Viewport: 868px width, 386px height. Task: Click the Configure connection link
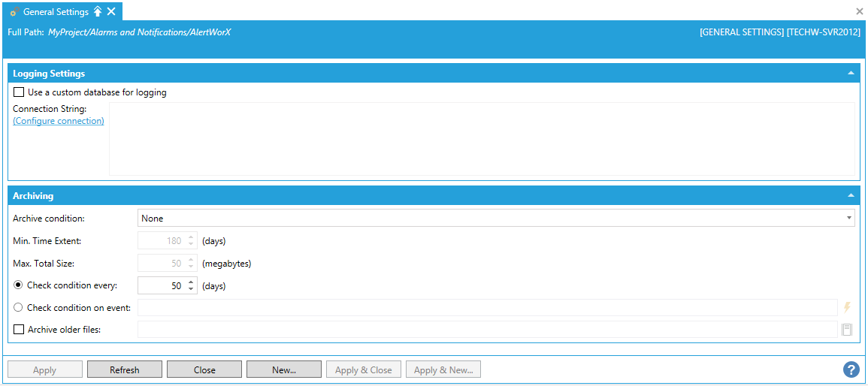59,121
